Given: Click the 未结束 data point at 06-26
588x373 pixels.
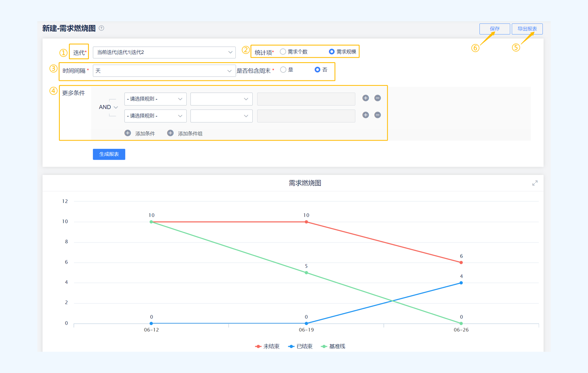Looking at the screenshot, I should pos(461,262).
